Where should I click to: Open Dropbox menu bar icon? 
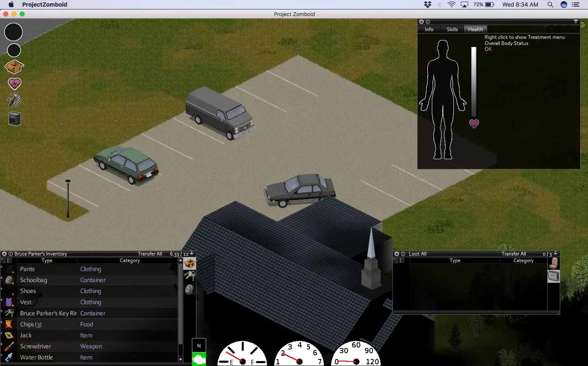point(428,5)
